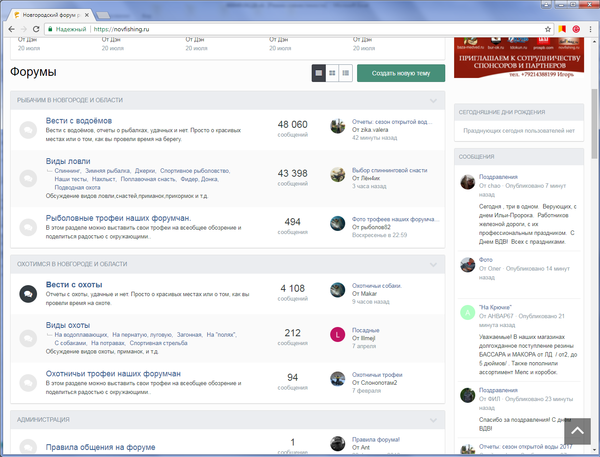This screenshot has width=600, height=457.
Task: Switch to the grid forum view
Action: [332, 73]
